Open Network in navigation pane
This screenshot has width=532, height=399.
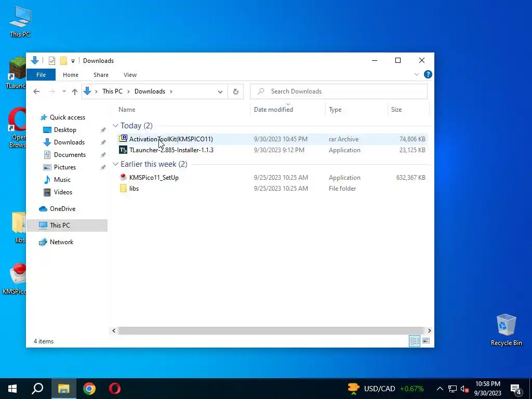(x=61, y=242)
